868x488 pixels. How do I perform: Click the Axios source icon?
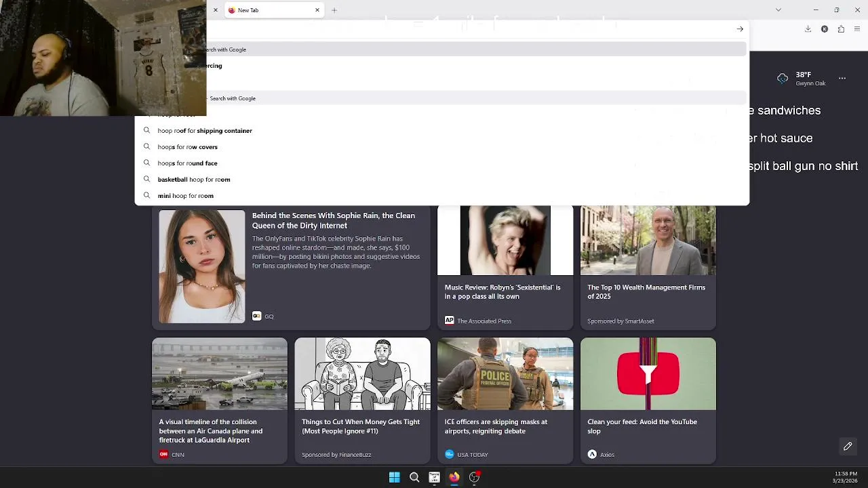[x=592, y=454]
